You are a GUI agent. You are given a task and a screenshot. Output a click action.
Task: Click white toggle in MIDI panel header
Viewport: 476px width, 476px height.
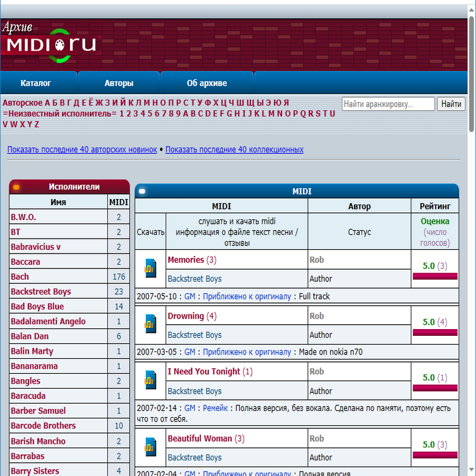tap(142, 192)
